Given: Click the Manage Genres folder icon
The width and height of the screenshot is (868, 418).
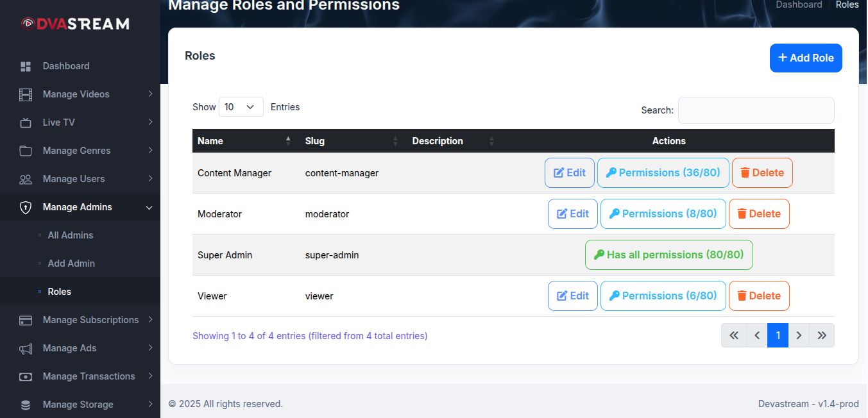Looking at the screenshot, I should pos(26,151).
